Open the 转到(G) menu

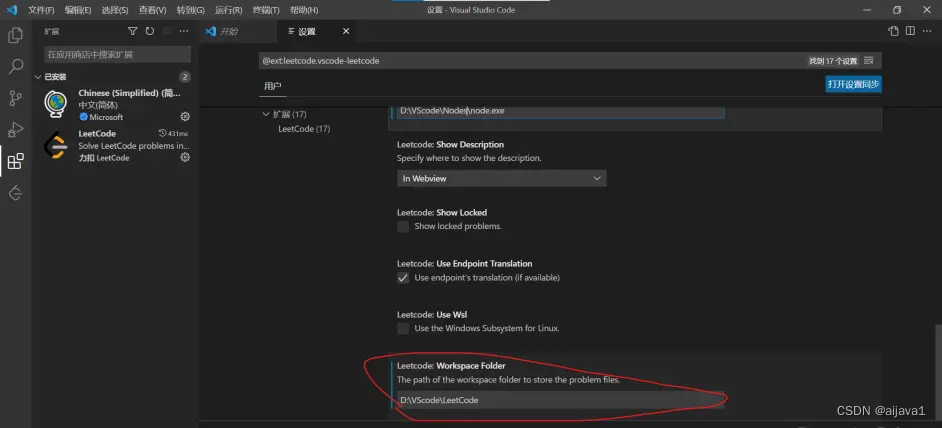[x=190, y=10]
